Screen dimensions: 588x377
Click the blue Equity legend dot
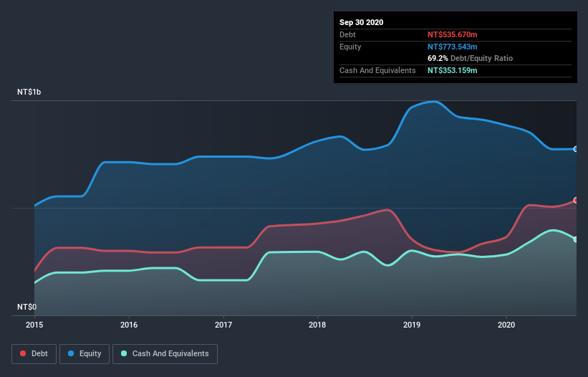(x=71, y=353)
